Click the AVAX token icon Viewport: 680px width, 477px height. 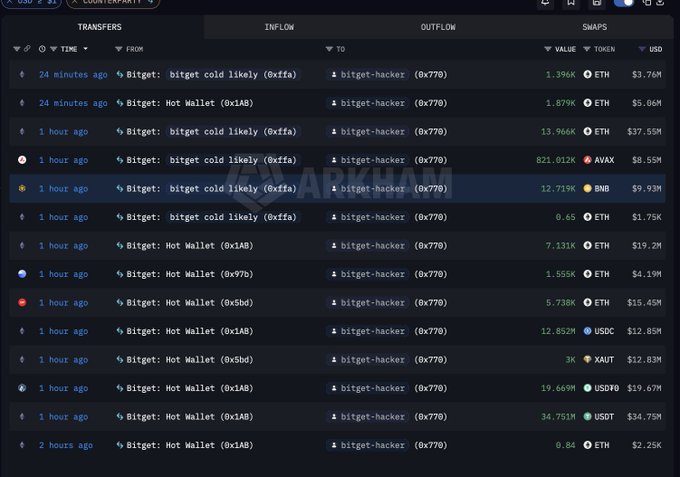pos(588,160)
